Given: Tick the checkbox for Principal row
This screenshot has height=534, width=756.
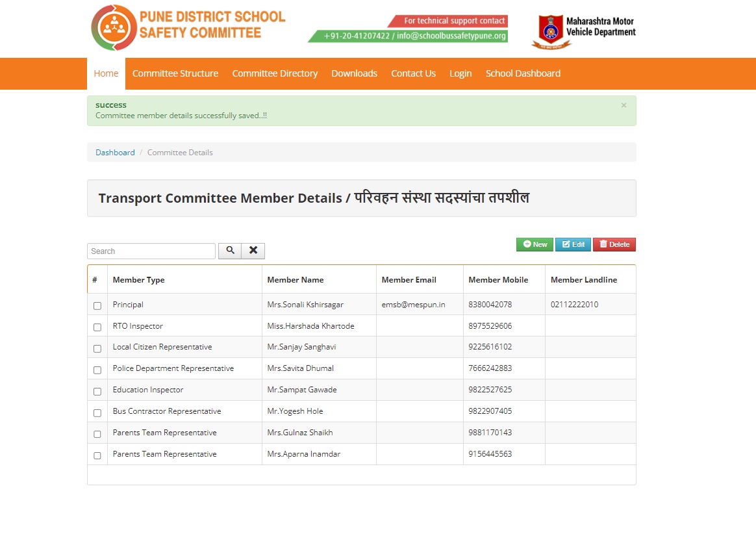Looking at the screenshot, I should point(97,305).
